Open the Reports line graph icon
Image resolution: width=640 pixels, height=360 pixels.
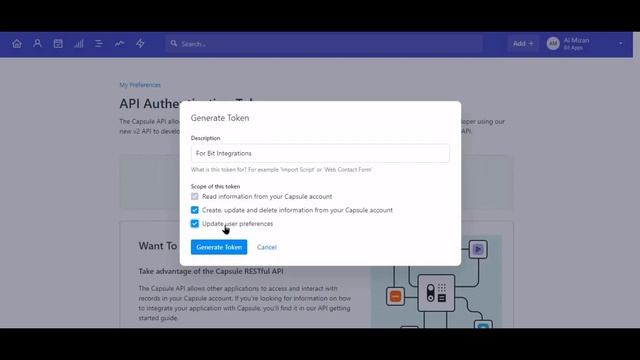point(119,44)
